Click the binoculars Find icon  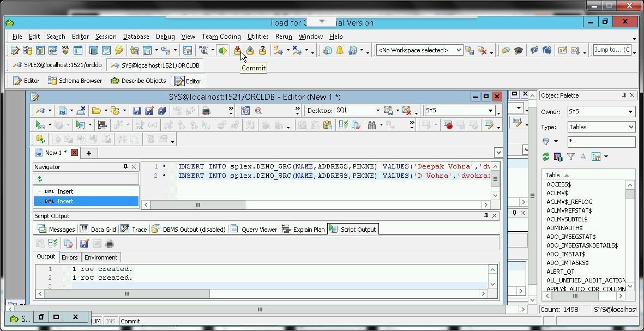(372, 125)
